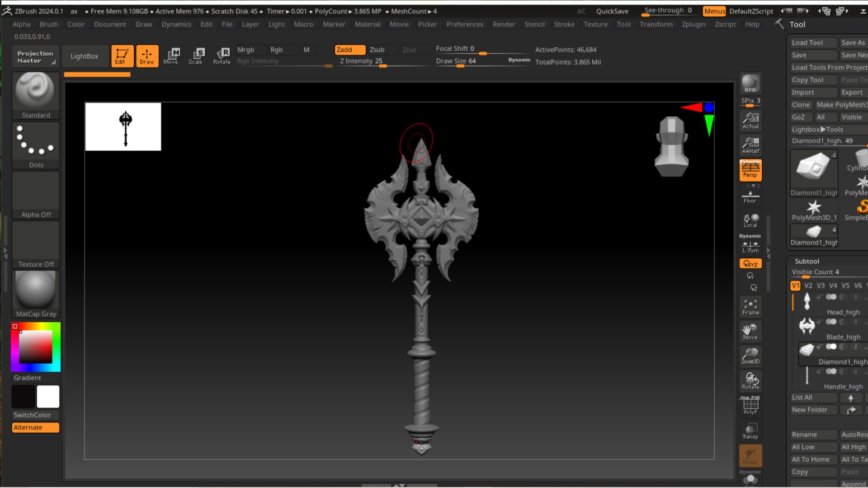Open the Alpha Off picker
The width and height of the screenshot is (868, 488).
click(x=36, y=195)
